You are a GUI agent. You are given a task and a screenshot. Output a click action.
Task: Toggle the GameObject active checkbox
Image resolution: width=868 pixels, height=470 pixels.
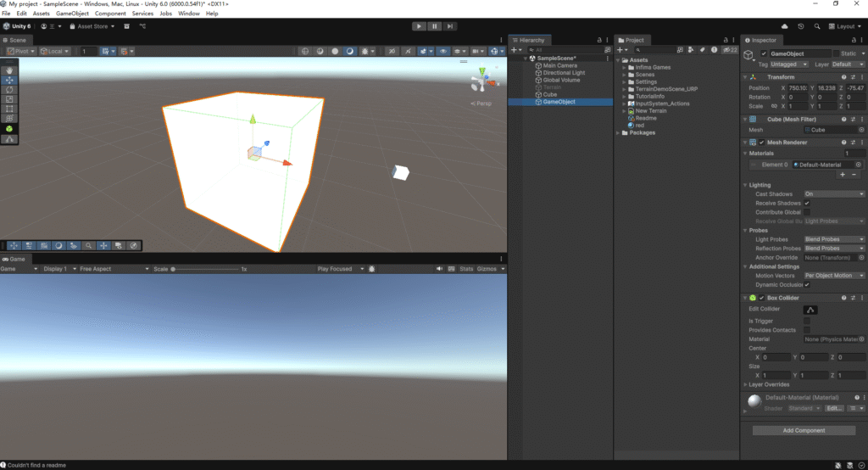coord(764,53)
